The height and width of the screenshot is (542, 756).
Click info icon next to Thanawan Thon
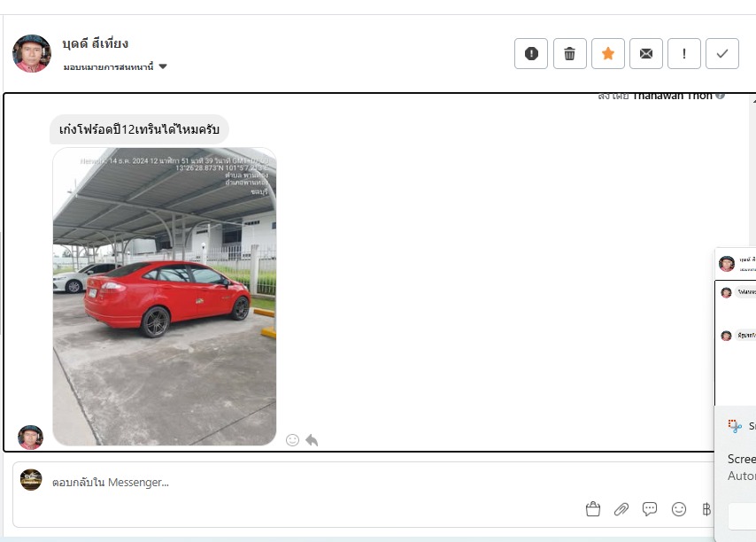(720, 96)
